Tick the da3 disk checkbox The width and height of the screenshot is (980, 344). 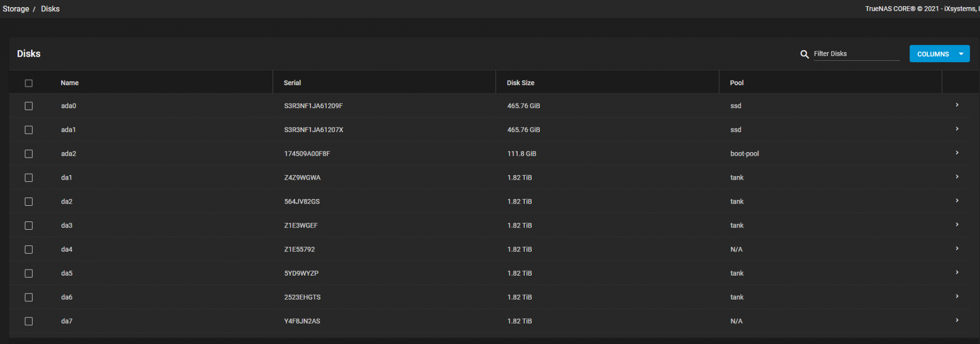29,226
